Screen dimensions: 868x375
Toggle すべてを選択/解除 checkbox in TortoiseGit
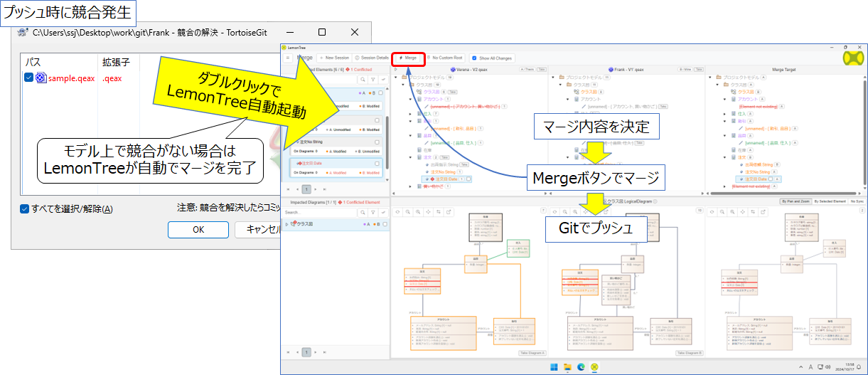coord(24,208)
